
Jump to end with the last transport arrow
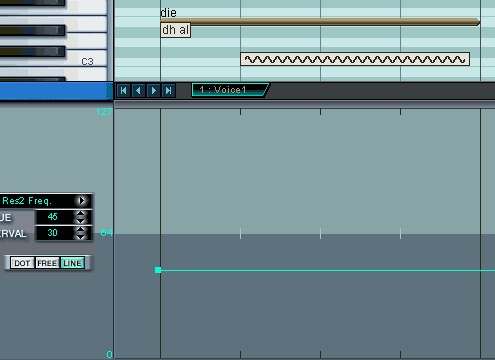click(168, 91)
